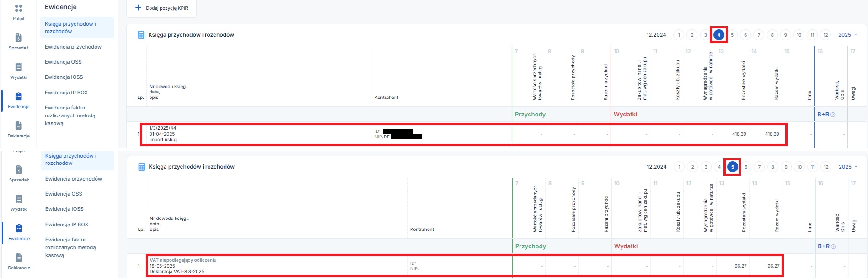The image size is (868, 279).
Task: Select month 1 in the lower ledger pager
Action: [680, 167]
